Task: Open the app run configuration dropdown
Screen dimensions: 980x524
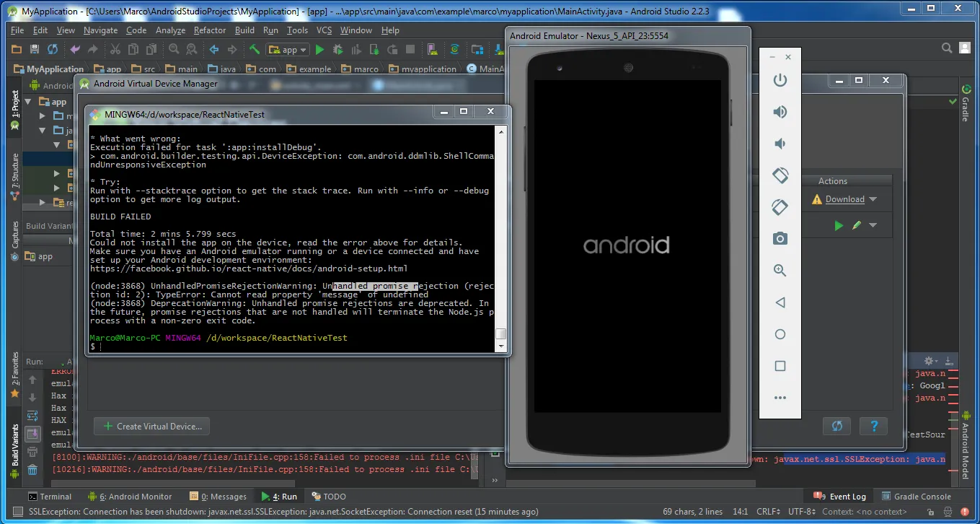Action: click(288, 50)
